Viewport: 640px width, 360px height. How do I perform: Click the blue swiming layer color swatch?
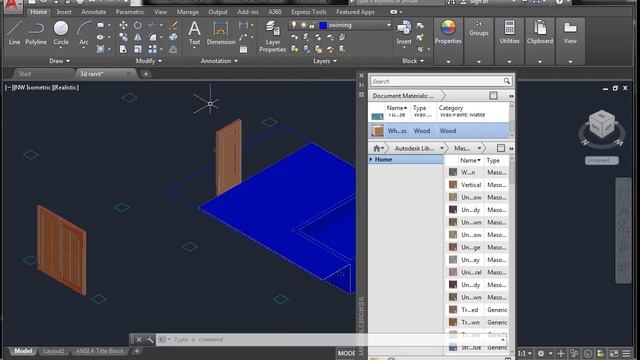pos(322,25)
